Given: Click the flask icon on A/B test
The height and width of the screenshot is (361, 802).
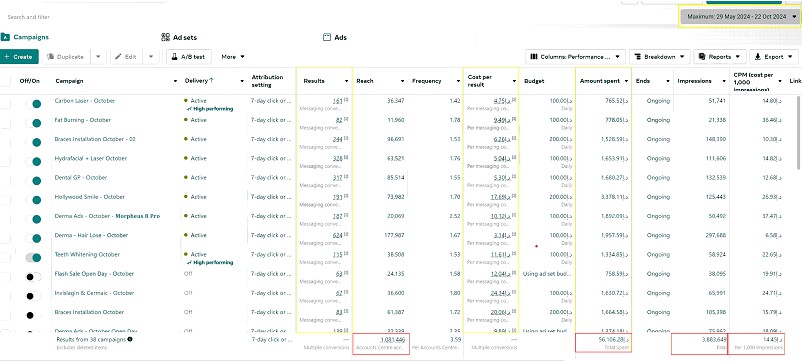Looking at the screenshot, I should tap(174, 57).
